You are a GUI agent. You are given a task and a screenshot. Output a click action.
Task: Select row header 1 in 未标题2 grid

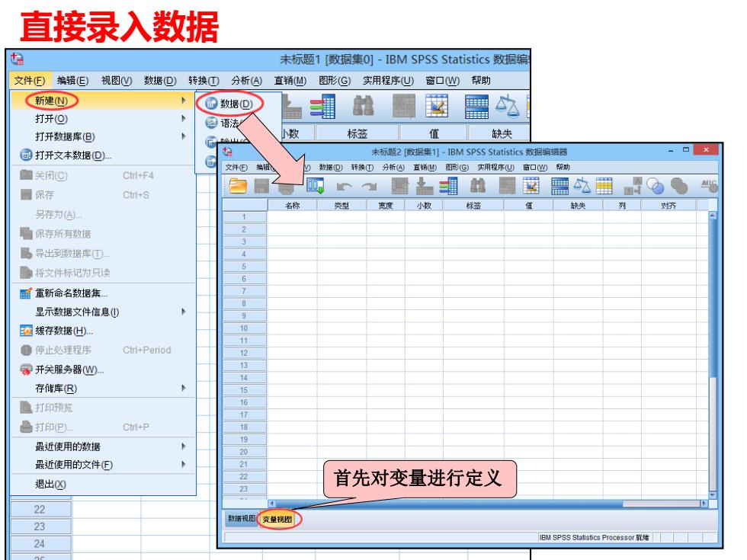(x=244, y=217)
